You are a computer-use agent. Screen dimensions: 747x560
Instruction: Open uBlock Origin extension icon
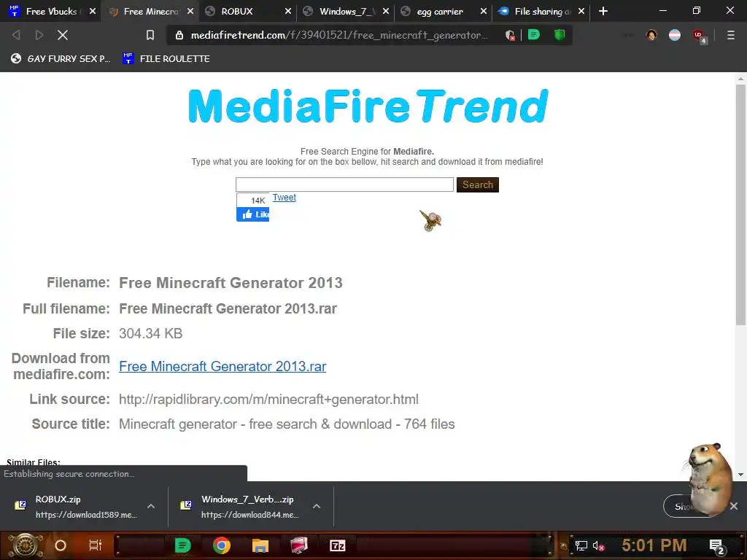(699, 36)
